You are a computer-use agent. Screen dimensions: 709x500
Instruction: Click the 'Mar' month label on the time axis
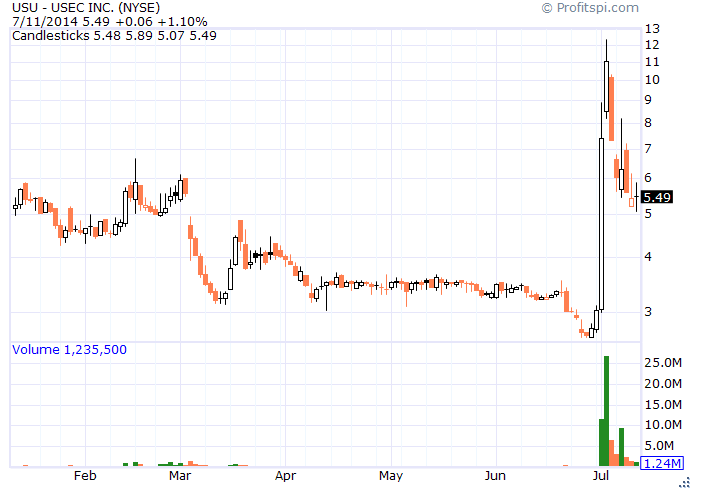180,476
